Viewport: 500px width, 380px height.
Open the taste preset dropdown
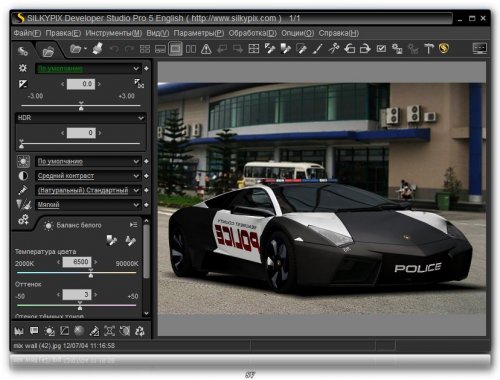88,68
